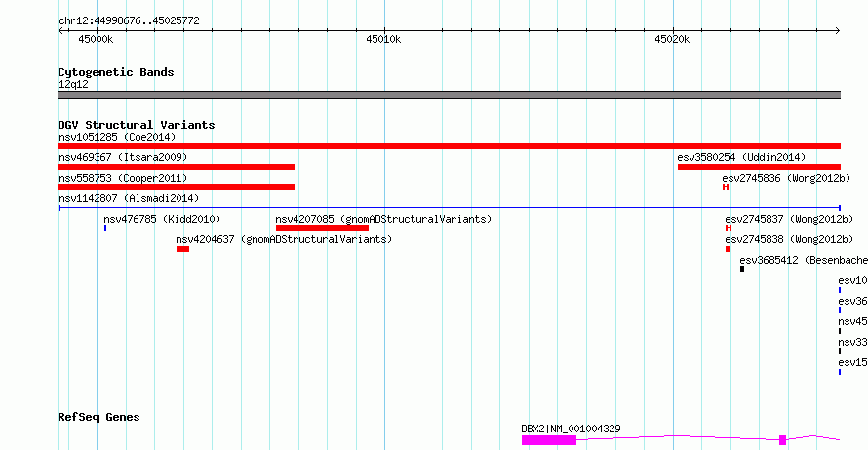Click the 12q12 cytogenetic band bar

coord(449,95)
